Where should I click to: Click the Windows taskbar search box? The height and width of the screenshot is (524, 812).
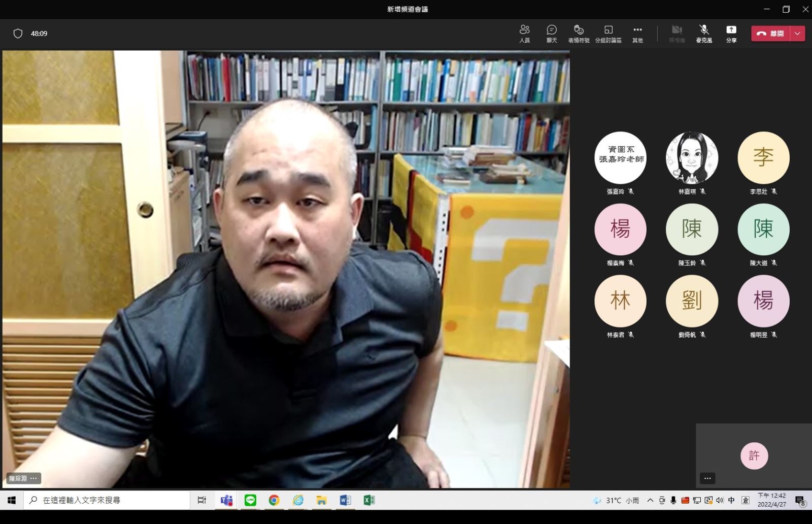click(107, 500)
